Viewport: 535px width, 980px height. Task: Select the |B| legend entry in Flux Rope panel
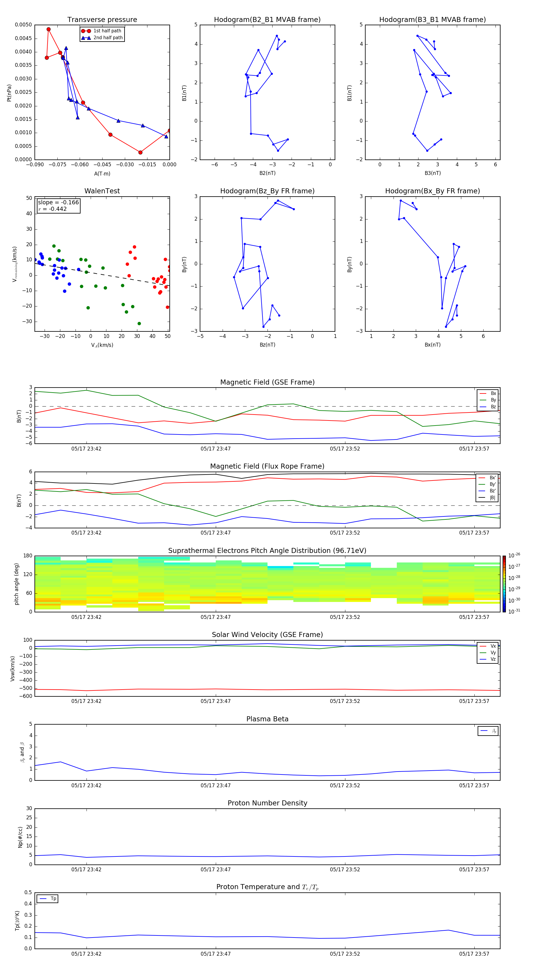click(487, 498)
